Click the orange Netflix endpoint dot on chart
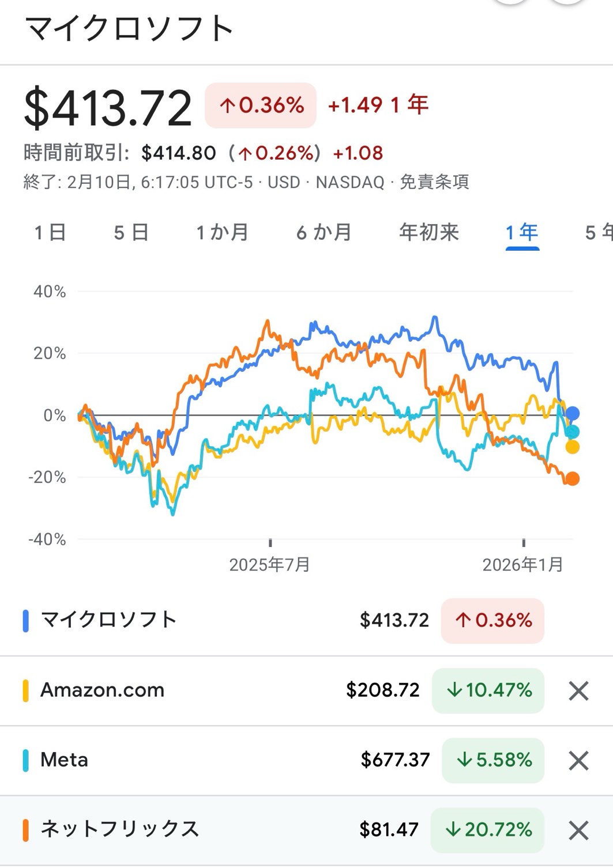Image resolution: width=613 pixels, height=868 pixels. click(572, 478)
